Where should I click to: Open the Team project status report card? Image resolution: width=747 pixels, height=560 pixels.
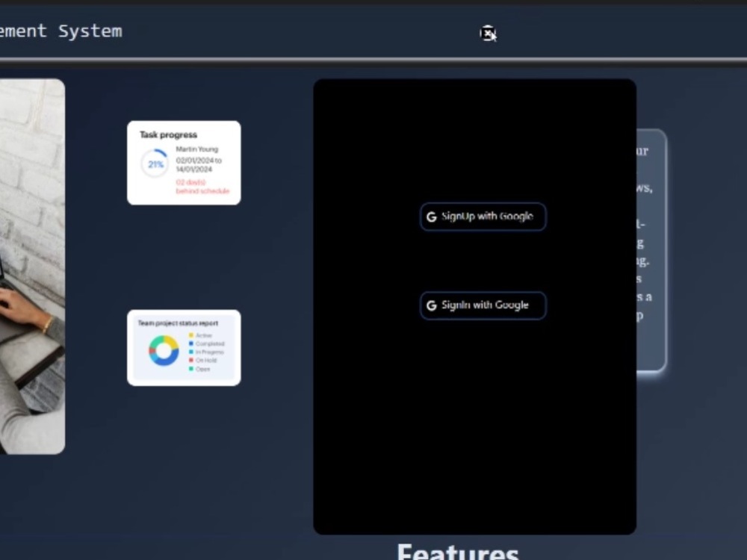coord(184,348)
